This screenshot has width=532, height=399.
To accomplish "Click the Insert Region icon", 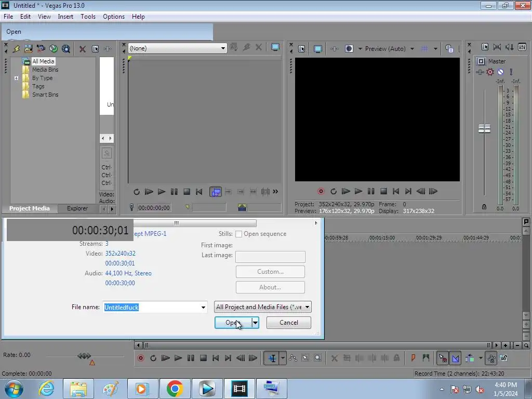I will pyautogui.click(x=426, y=357).
